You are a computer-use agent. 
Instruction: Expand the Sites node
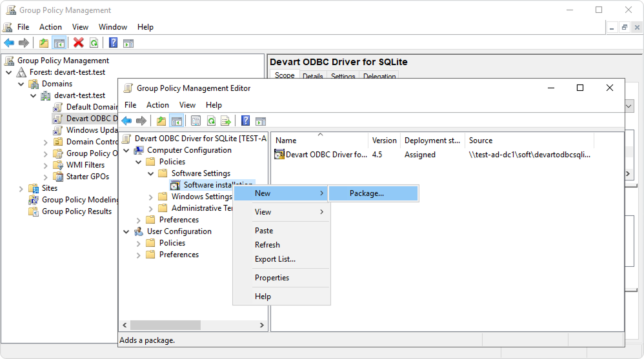point(21,188)
